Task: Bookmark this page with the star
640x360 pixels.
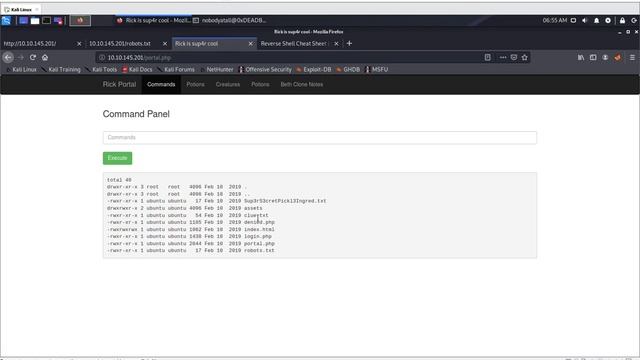Action: pyautogui.click(x=525, y=58)
